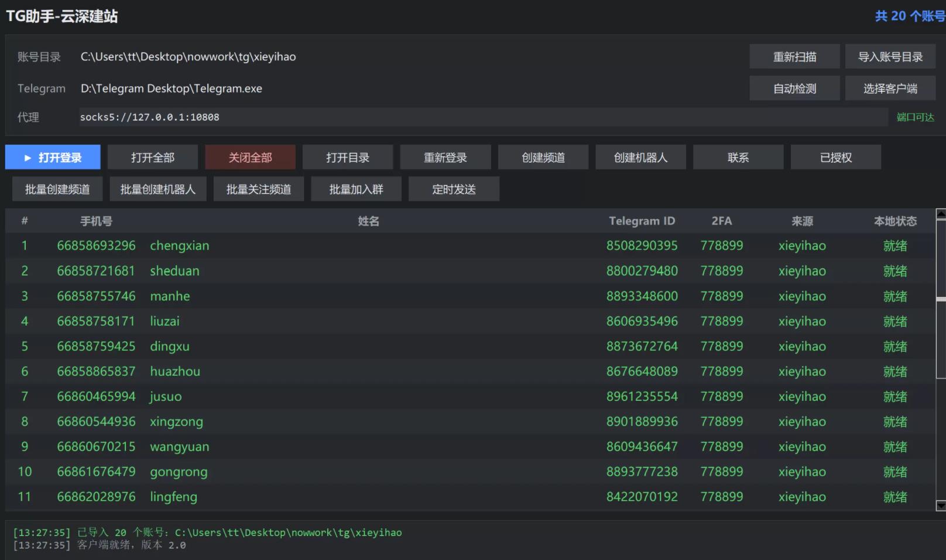Image resolution: width=946 pixels, height=560 pixels.
Task: Start 批量创建频道 batch action
Action: point(57,189)
